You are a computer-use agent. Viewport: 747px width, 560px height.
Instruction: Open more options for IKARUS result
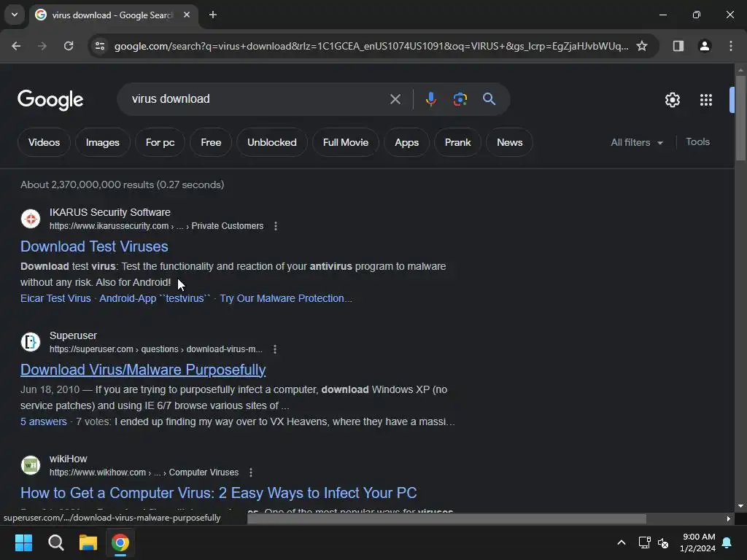[x=276, y=226]
